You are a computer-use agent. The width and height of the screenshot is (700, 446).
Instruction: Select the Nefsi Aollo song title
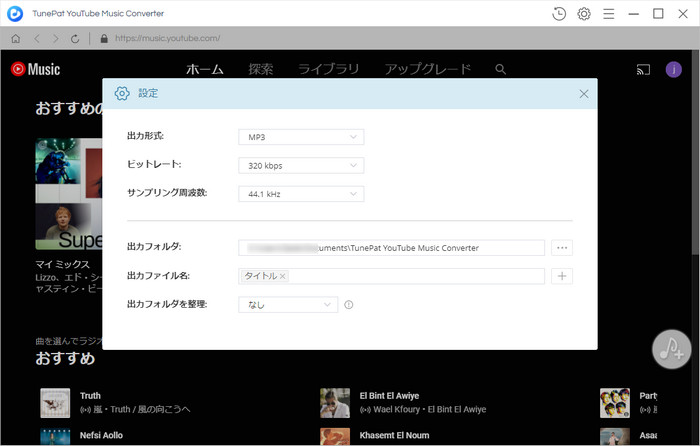tap(101, 435)
